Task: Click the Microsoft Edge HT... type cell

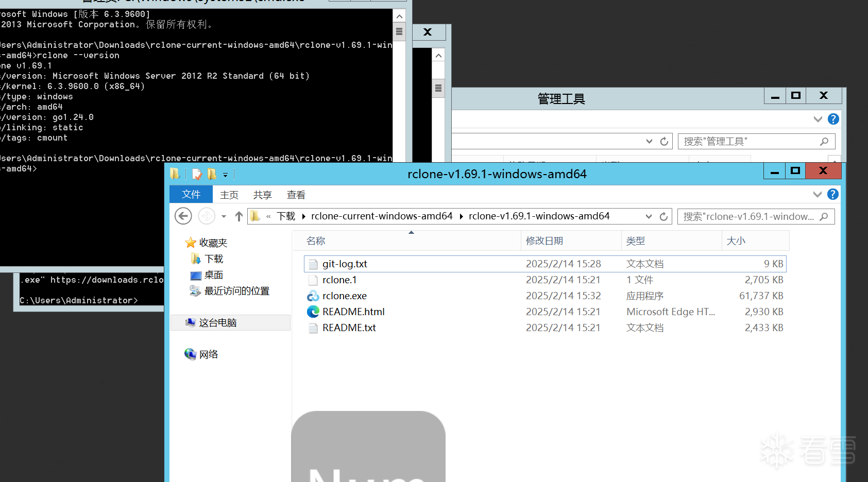Action: click(x=671, y=312)
